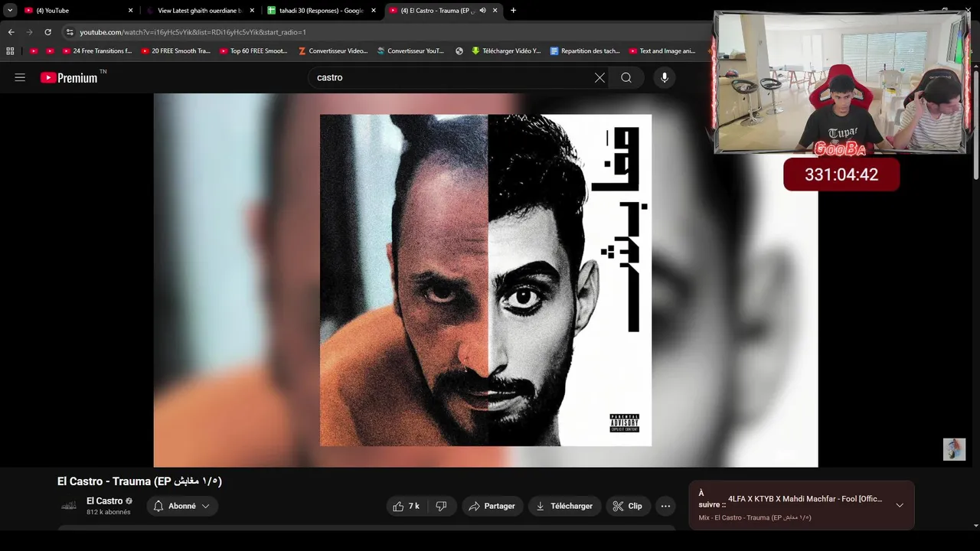This screenshot has height=551, width=980.
Task: Open second YouTube bookmark icon
Action: click(x=51, y=51)
